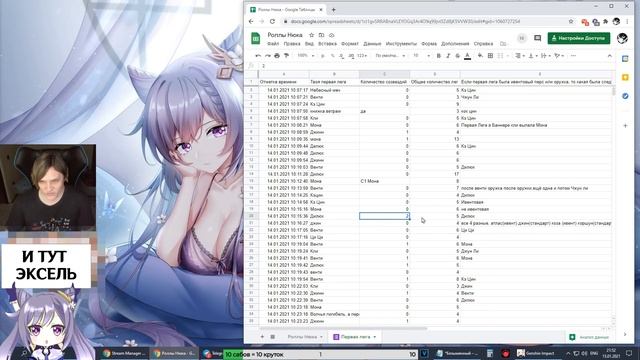Screen dimensions: 640x360
Task: Add a side panel add-on (plus)
Action: click(625, 126)
